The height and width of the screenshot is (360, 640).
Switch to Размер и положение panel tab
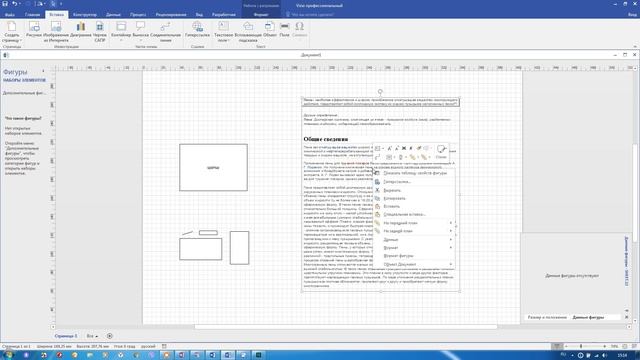(547, 317)
